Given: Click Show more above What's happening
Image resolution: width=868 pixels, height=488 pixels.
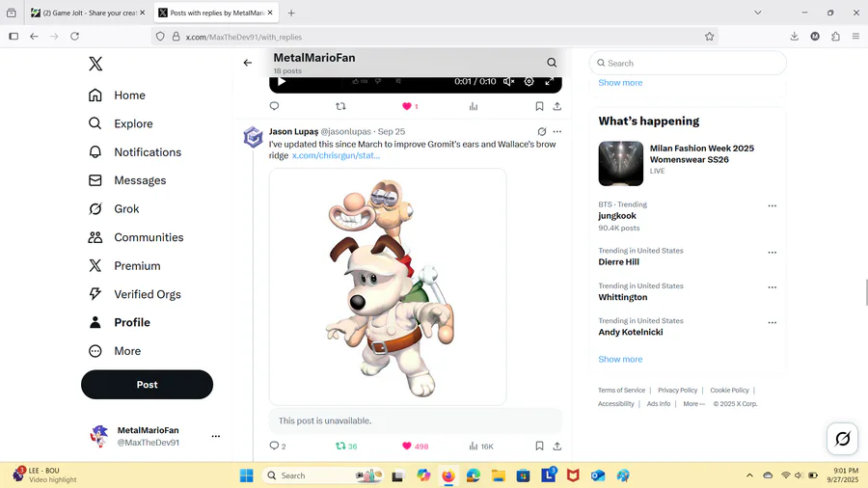Looking at the screenshot, I should click(x=620, y=82).
